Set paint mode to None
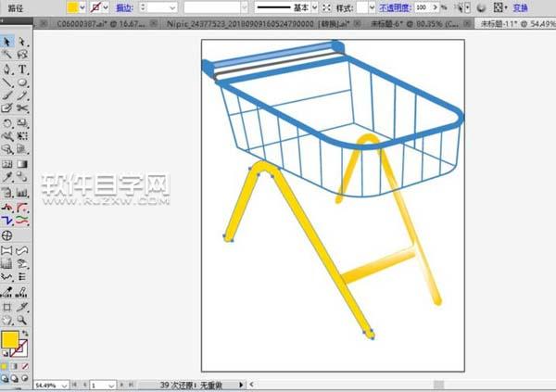556x392 pixels. click(25, 366)
